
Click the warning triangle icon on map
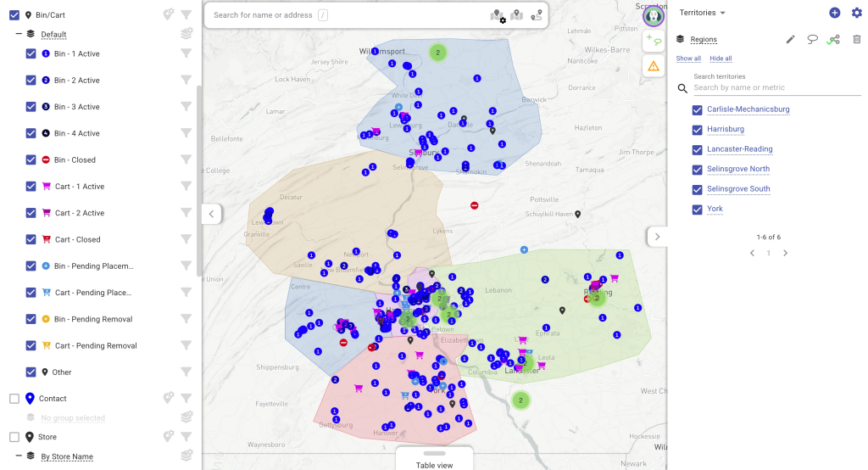click(x=653, y=66)
